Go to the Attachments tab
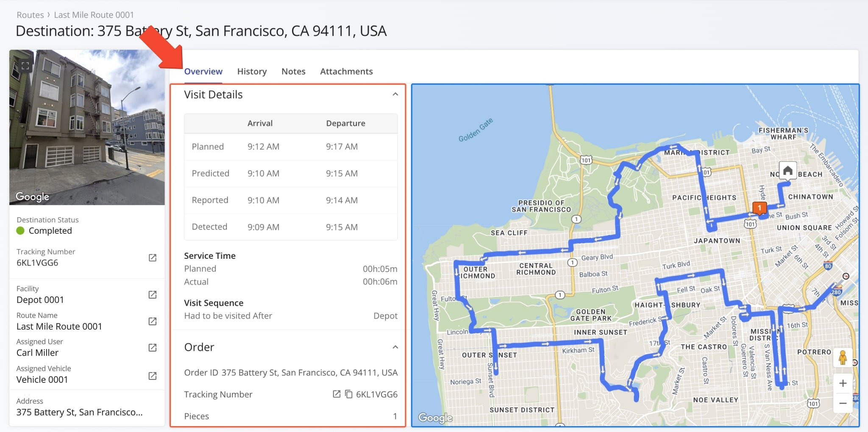Screen dimensions: 868x432 pos(346,72)
